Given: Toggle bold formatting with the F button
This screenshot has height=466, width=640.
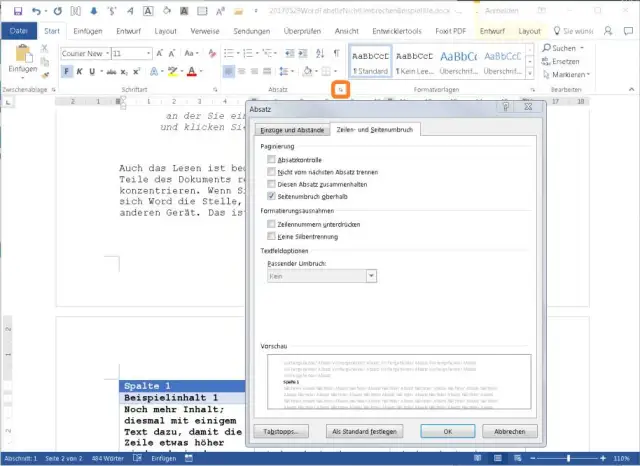Looking at the screenshot, I should pyautogui.click(x=67, y=72).
